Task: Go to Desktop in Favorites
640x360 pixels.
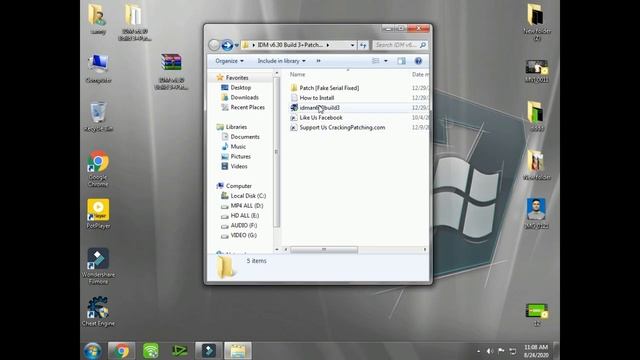Action: 240,87
